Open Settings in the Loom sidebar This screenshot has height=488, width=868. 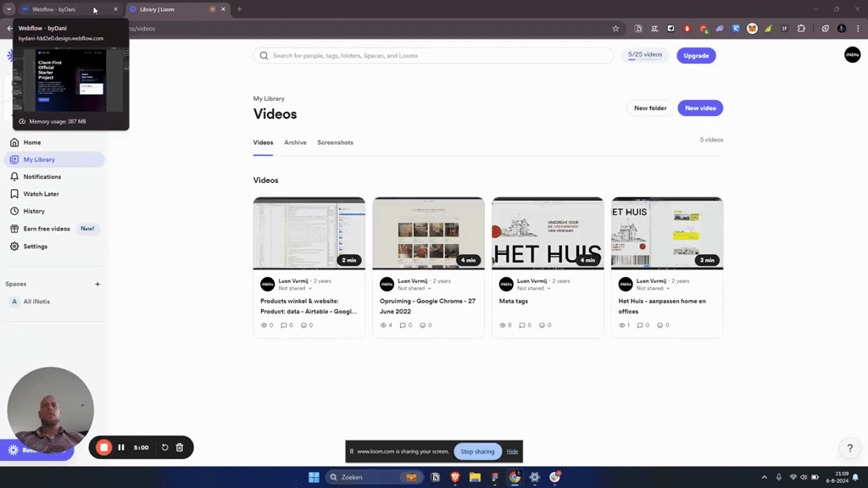[x=35, y=247]
